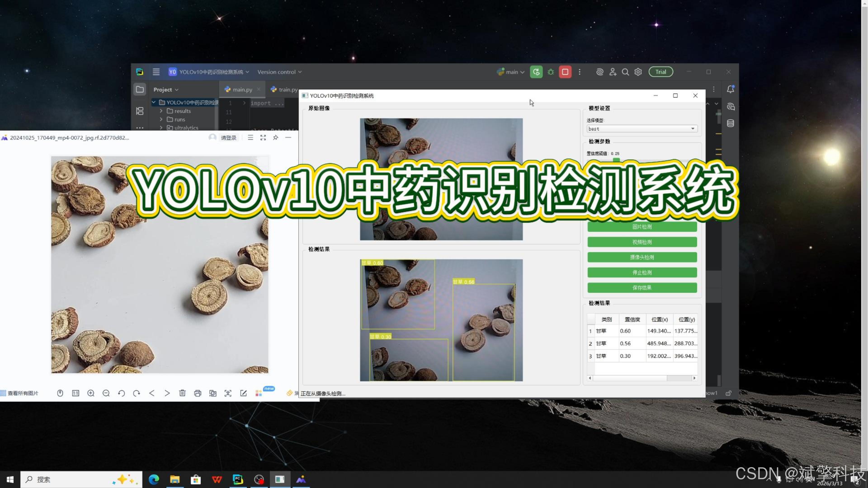Viewport: 868px width, 488px height.
Task: Switch to the train.py editor tab
Action: pos(288,90)
